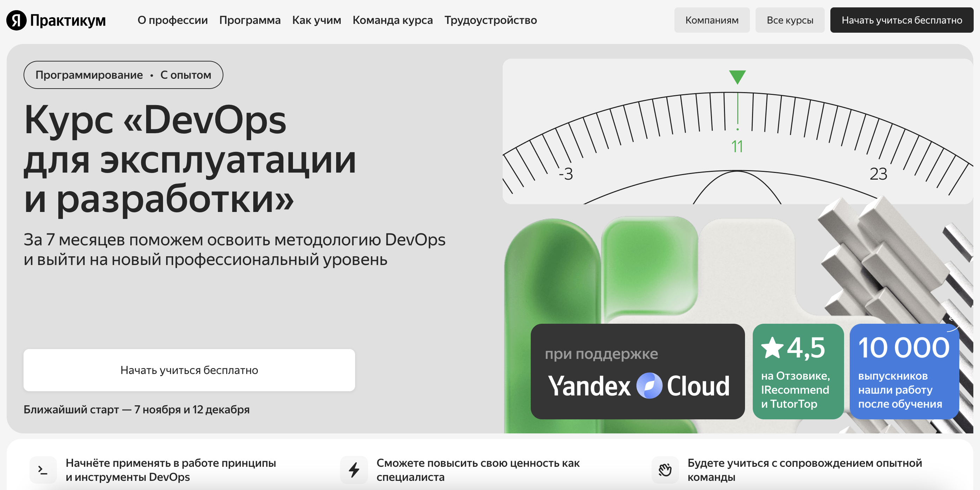The height and width of the screenshot is (490, 980).
Task: Click the -3 mark on the dial
Action: pos(566,174)
